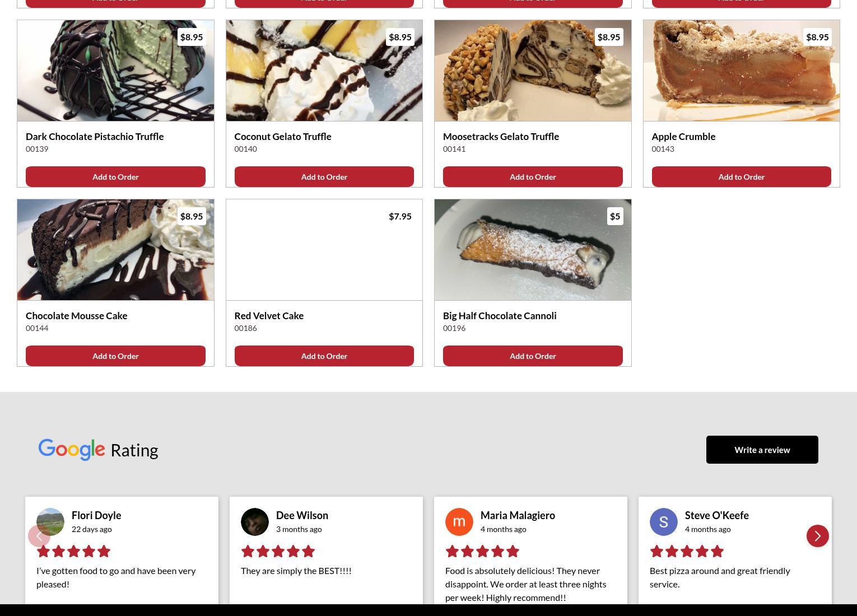
Task: Click the Apple Crumble photo
Action: (742, 71)
